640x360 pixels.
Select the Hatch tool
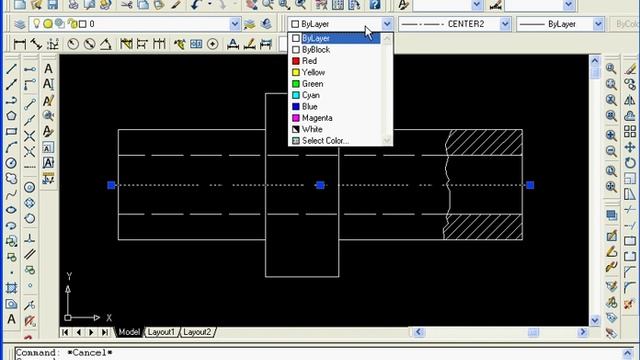11,288
